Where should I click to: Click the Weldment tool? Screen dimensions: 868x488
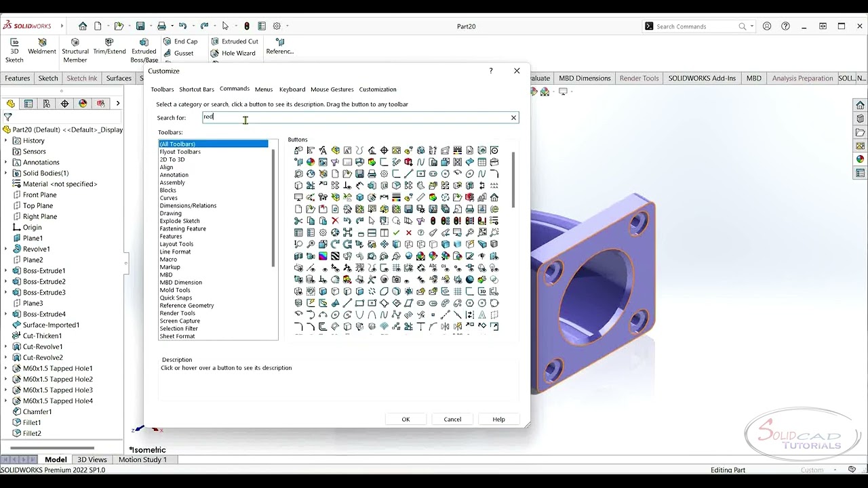(42, 47)
